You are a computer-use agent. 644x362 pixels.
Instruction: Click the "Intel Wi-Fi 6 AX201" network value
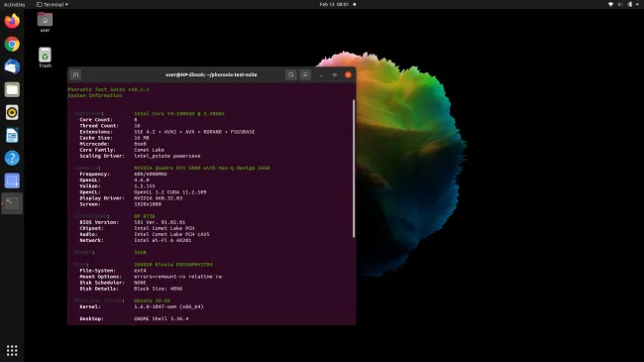click(x=162, y=240)
